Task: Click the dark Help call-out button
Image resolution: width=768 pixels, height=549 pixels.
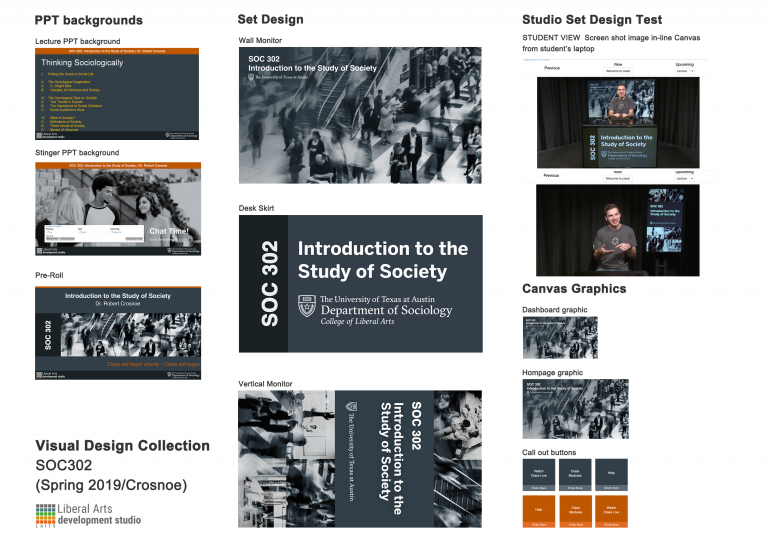Action: (x=612, y=474)
